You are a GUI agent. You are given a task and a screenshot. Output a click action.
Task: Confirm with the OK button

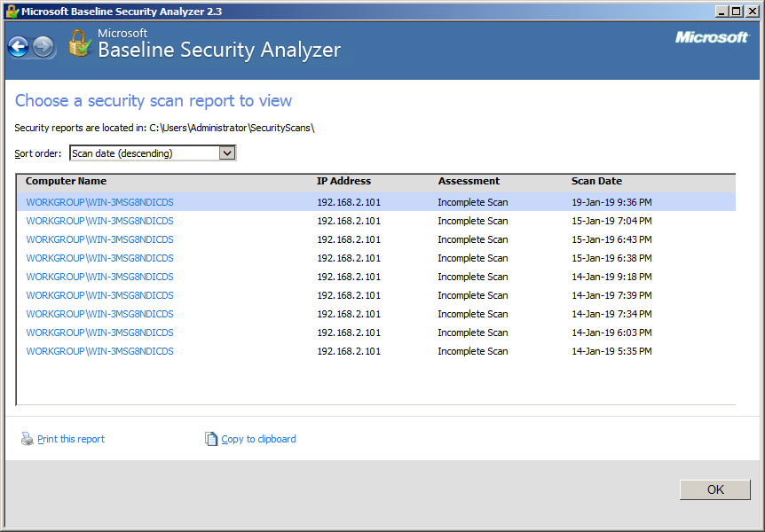(x=715, y=489)
